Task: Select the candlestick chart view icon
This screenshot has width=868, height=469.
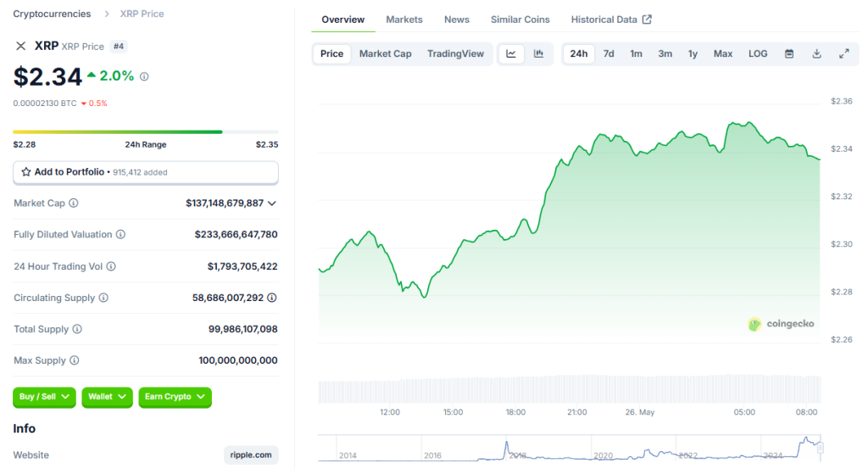Action: (x=538, y=53)
